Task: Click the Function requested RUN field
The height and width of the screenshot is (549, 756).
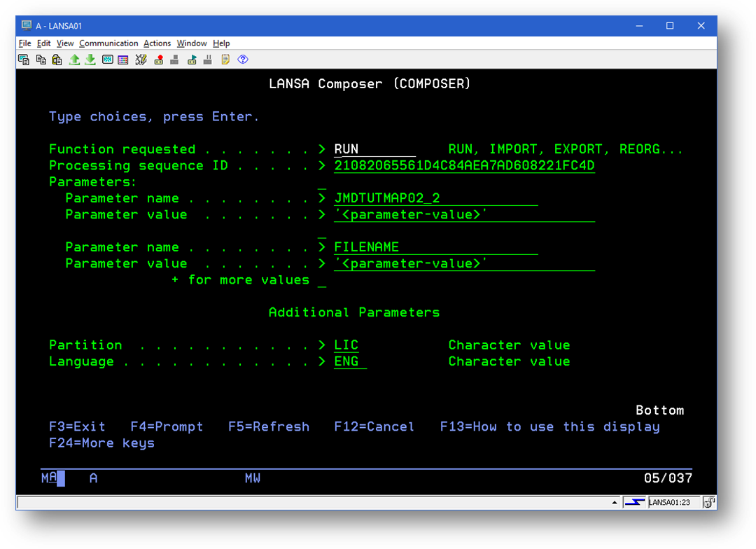Action: (374, 150)
